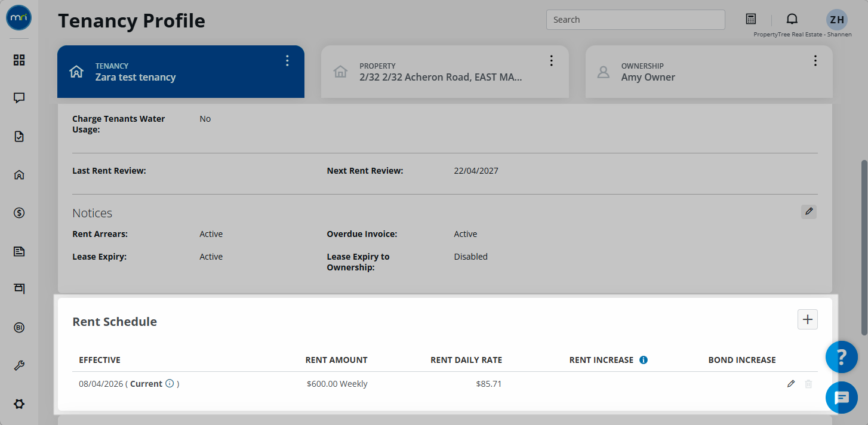Click the RENT AMOUNT column header
This screenshot has height=425, width=868.
pos(337,360)
